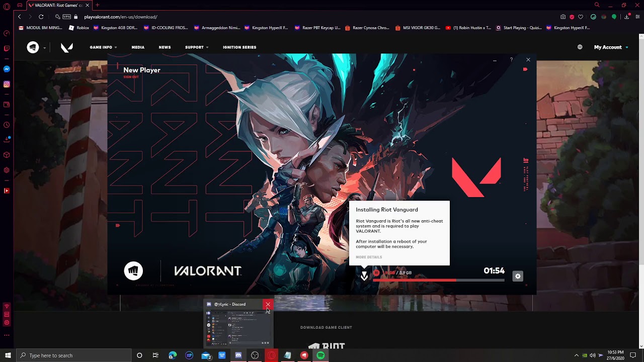Open Opera easy setup icon

point(637,17)
